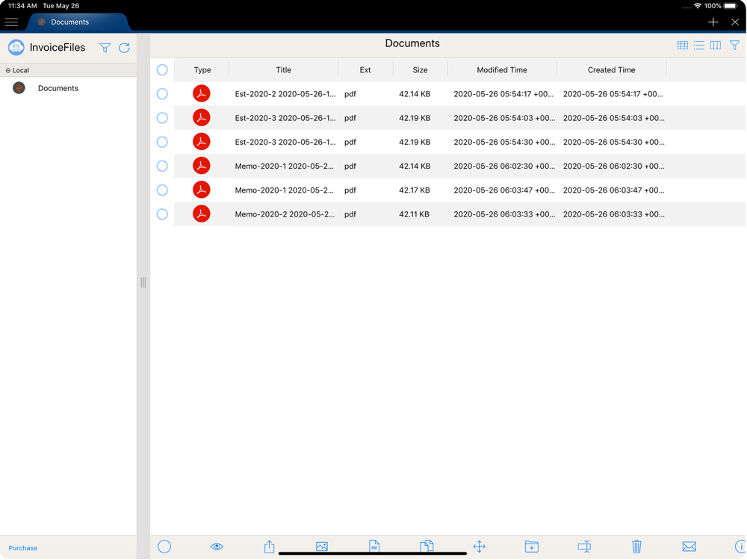Select Memo-2020-1 file sized 42.17 KB
Viewport: 747px width, 560px height.
coord(162,190)
